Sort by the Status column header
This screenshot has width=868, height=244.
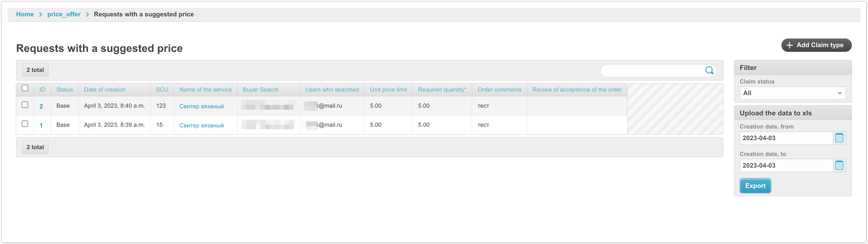[64, 90]
